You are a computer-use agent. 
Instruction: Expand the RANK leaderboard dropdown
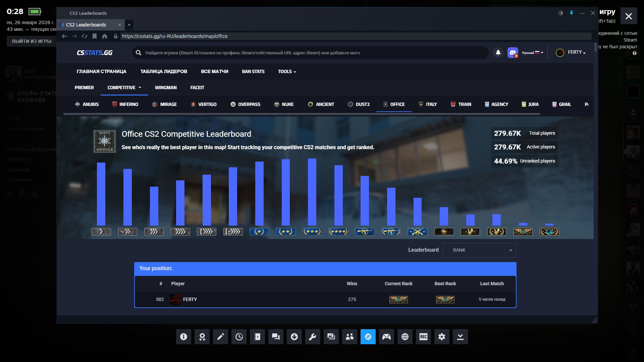pyautogui.click(x=479, y=250)
